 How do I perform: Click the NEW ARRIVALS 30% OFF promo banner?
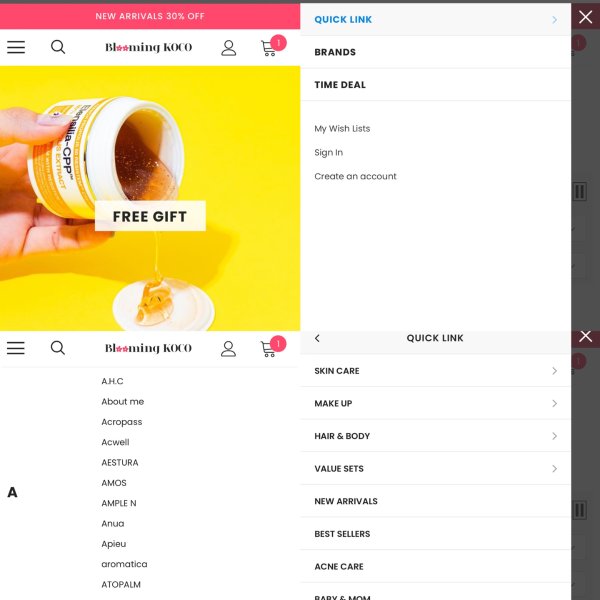(x=150, y=16)
